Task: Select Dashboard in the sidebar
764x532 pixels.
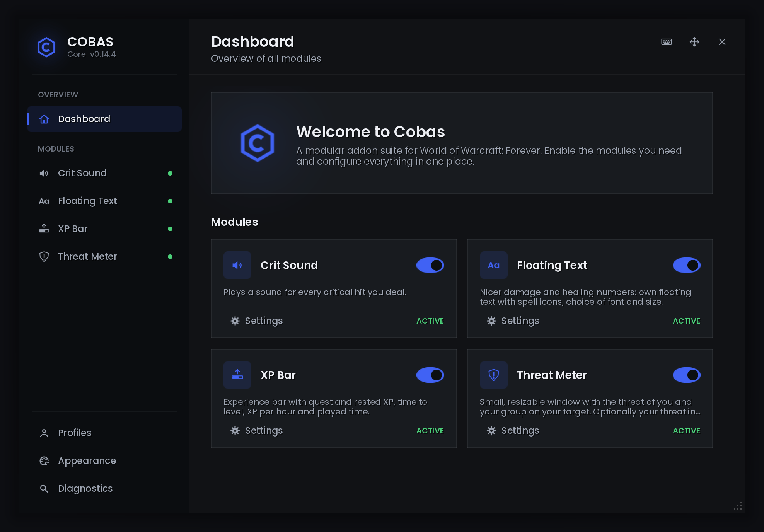Action: [104, 119]
